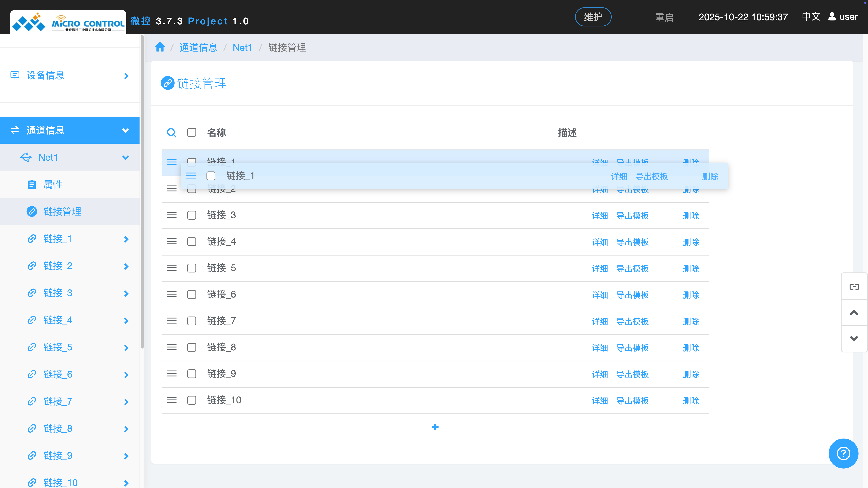Toggle the select-all checkbox beside 名称
Viewport: 868px width, 488px height.
click(x=192, y=132)
